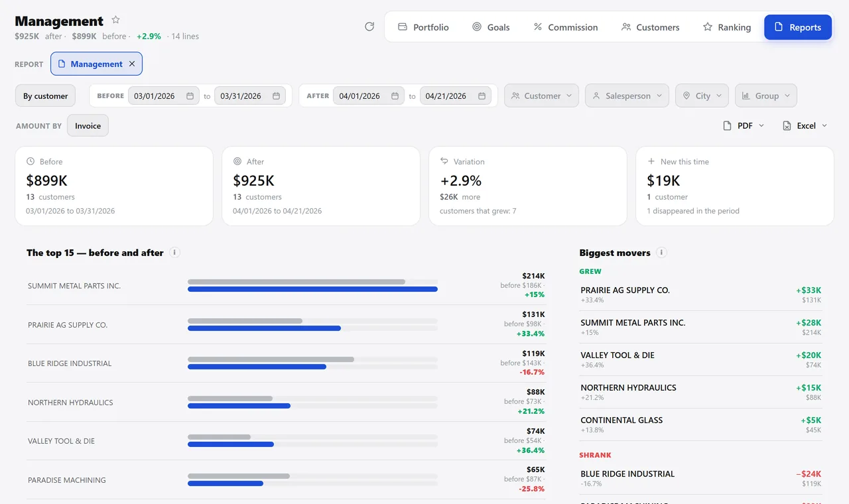Click the target icon on After card

click(x=237, y=161)
